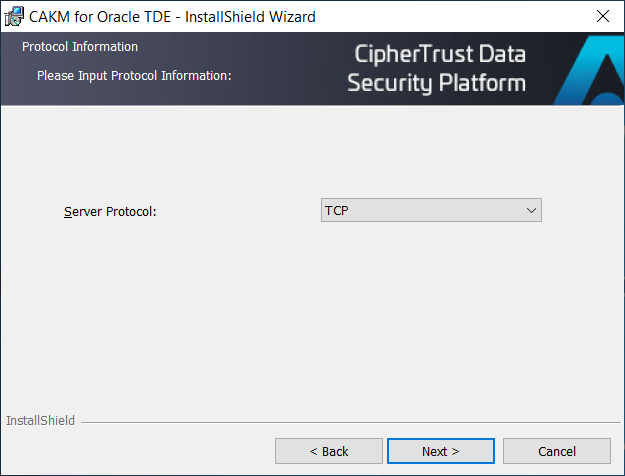Select the TCP value in protocol field
Screen dimensions: 625x476
coord(337,210)
